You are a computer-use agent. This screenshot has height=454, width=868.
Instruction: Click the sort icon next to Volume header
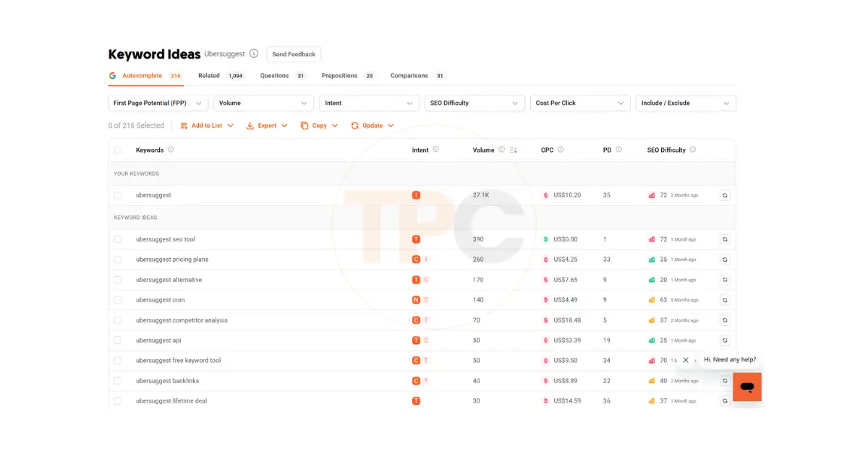[514, 150]
